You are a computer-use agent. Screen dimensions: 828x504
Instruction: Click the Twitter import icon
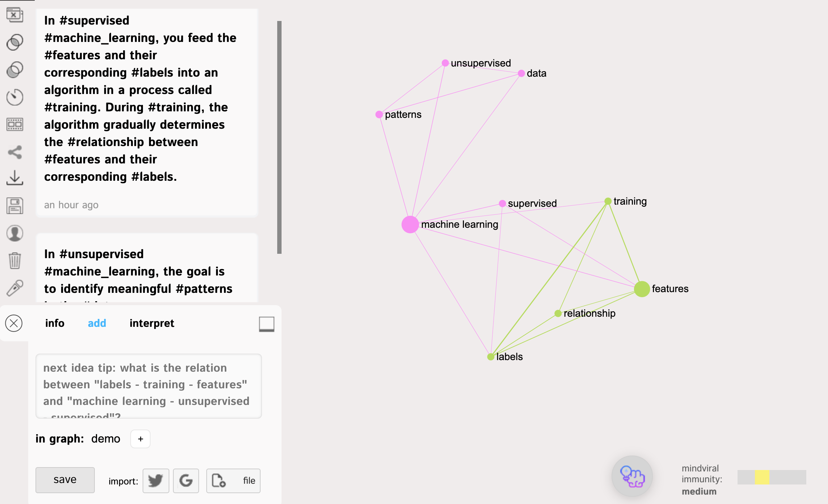point(155,480)
